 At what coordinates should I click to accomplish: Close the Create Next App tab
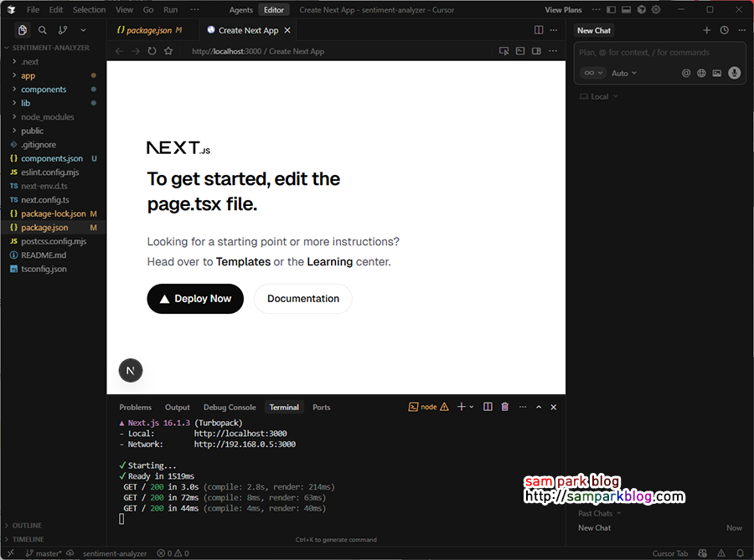(x=287, y=30)
